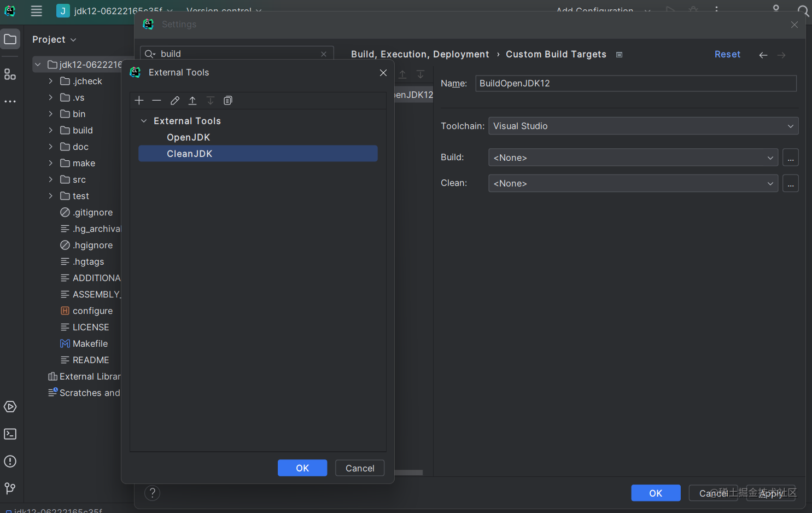The width and height of the screenshot is (812, 513).
Task: Copy the selected external tool
Action: 228,101
